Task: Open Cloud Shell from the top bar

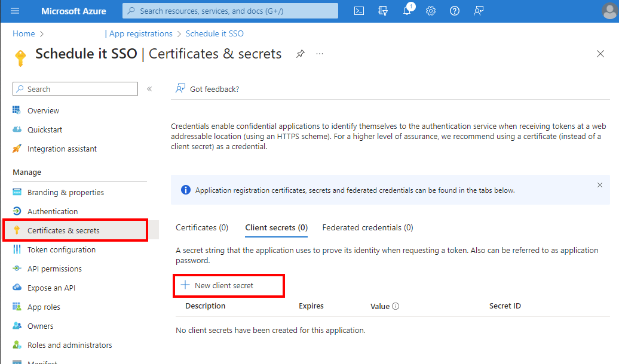Action: pyautogui.click(x=359, y=11)
